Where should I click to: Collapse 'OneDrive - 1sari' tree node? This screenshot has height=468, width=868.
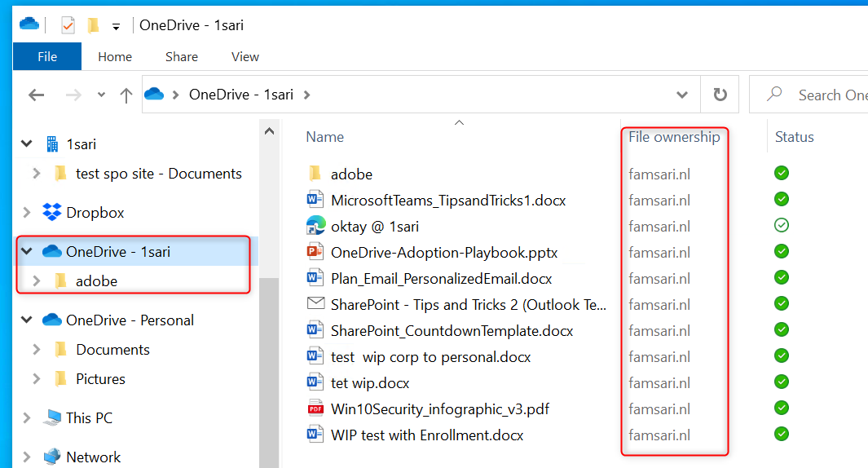(x=26, y=251)
